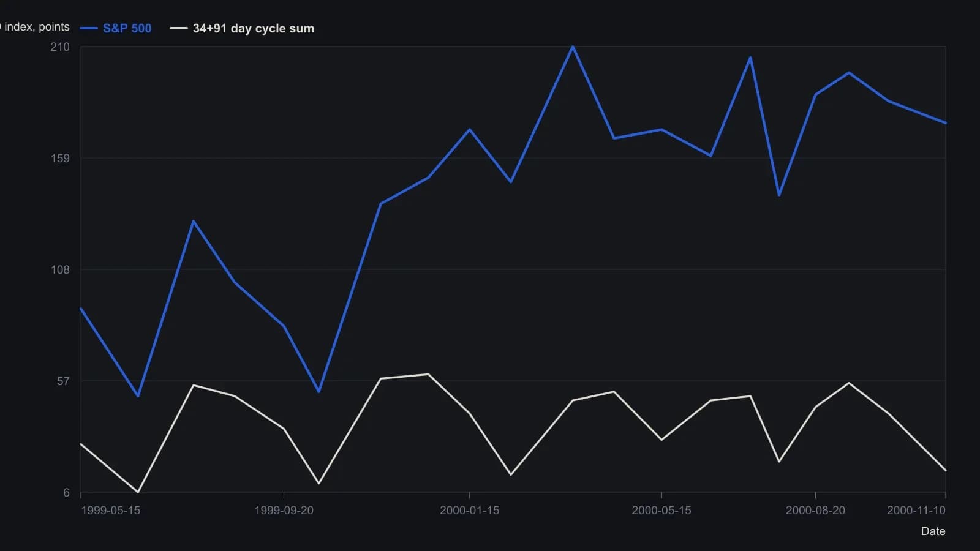Click the index, points y-axis title
The width and height of the screenshot is (980, 551).
(x=35, y=27)
